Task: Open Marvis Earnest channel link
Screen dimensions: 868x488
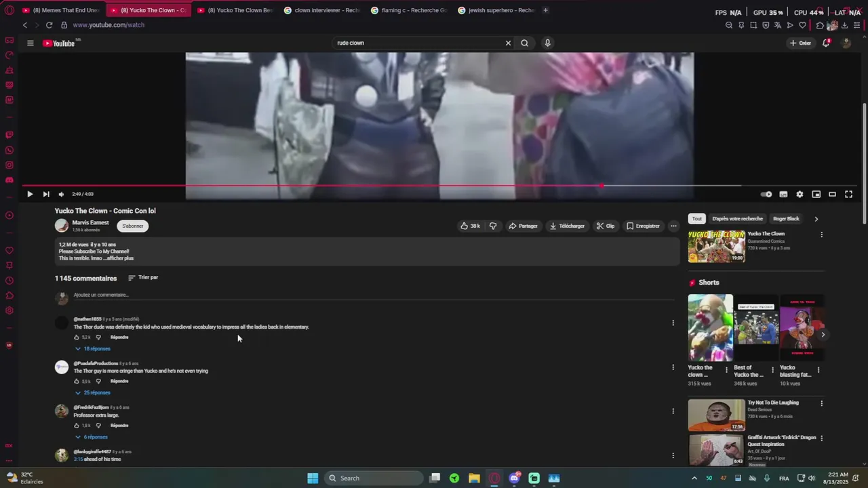Action: click(90, 222)
